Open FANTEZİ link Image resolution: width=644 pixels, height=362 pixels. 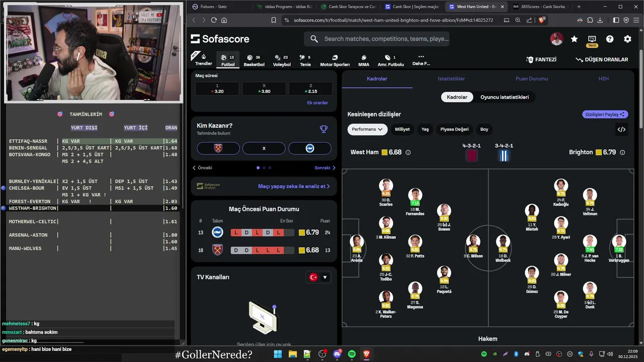[541, 59]
